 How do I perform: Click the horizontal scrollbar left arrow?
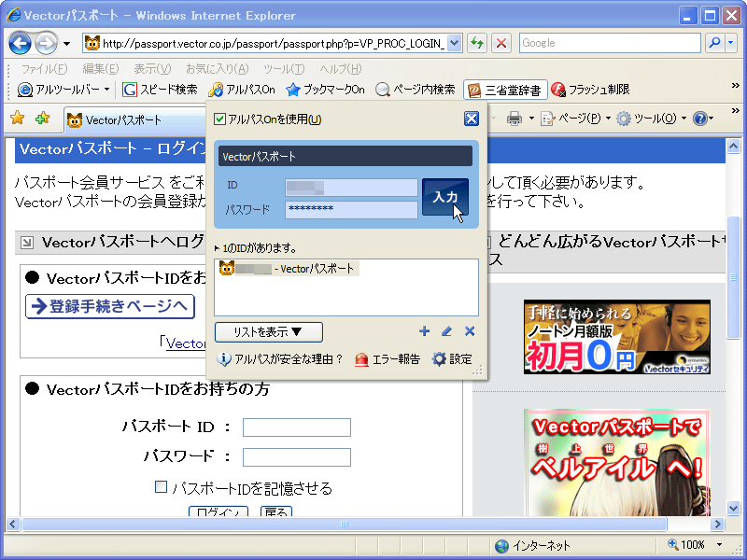pyautogui.click(x=12, y=525)
